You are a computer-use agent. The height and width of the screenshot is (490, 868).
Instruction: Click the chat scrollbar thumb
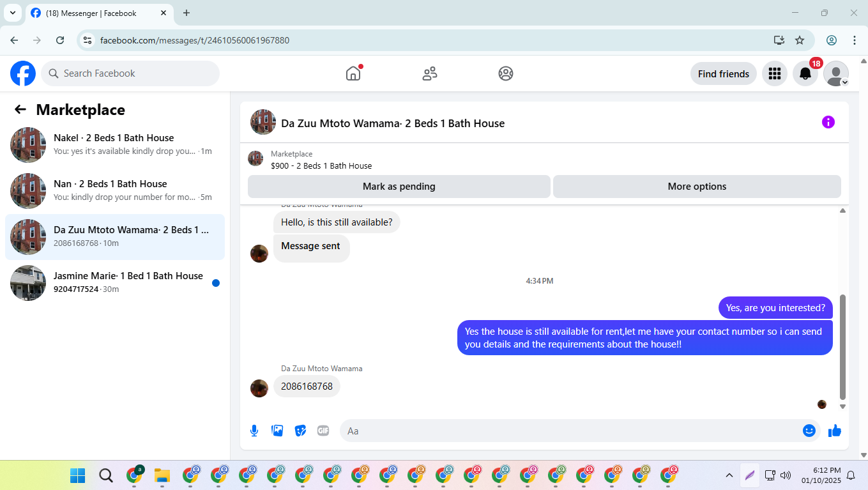[842, 347]
